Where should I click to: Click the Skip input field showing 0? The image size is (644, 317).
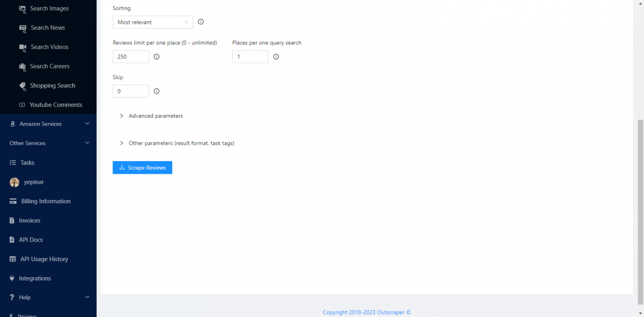coord(130,91)
